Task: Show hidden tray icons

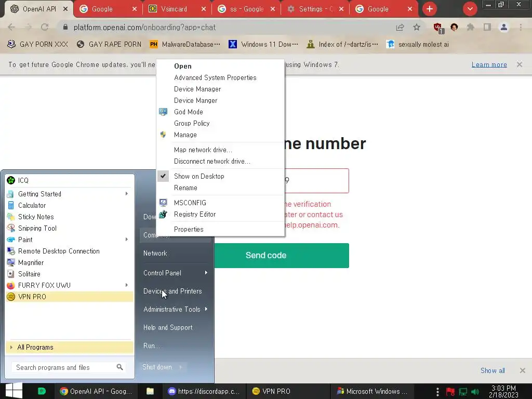Action: point(437,392)
